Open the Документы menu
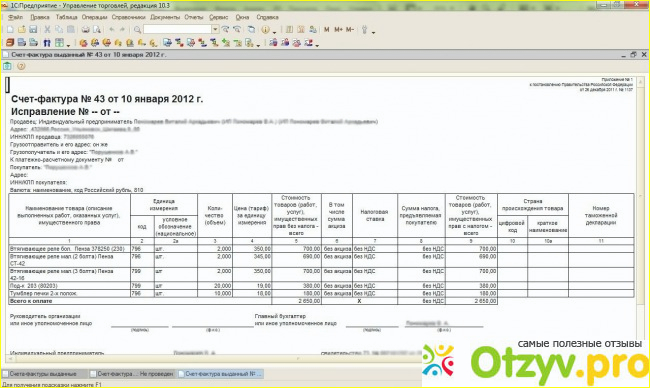The height and width of the screenshot is (388, 650). [x=165, y=17]
